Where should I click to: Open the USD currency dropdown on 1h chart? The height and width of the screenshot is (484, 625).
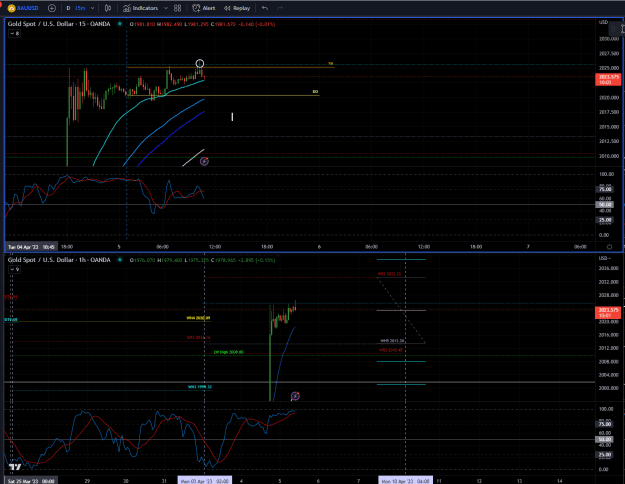605,258
